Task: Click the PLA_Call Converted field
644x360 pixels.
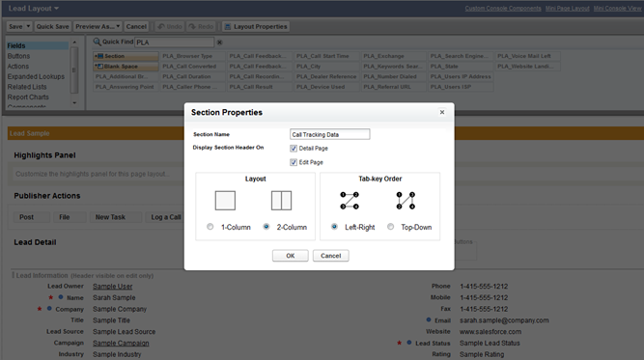Action: tap(193, 66)
